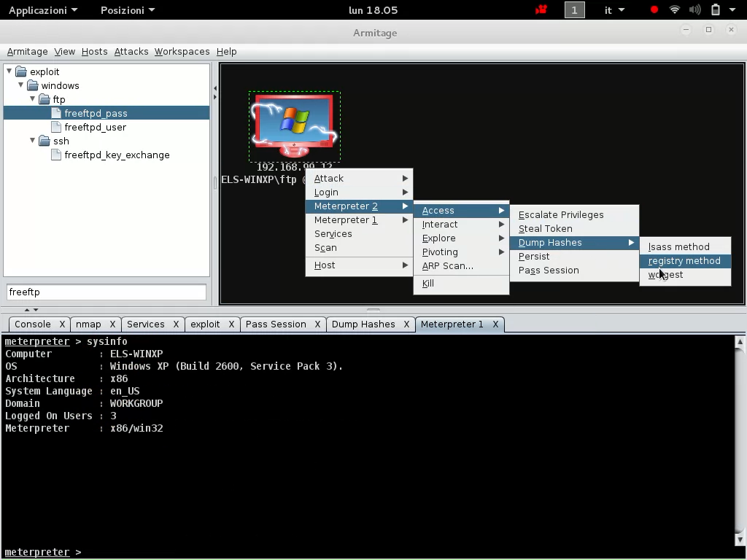Viewport: 747px width, 560px height.
Task: Expand the Pivoting submenu
Action: [x=461, y=252]
